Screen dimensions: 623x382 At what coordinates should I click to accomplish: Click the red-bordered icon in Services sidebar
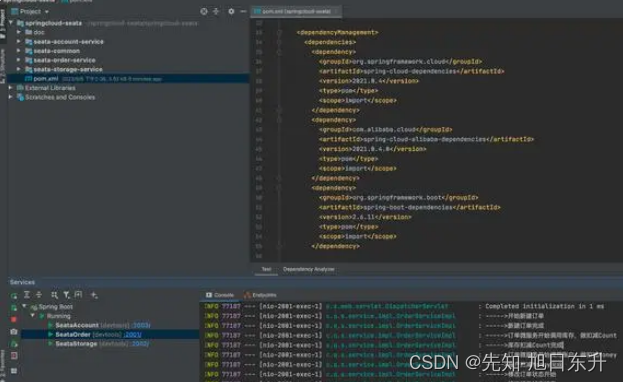tap(14, 355)
